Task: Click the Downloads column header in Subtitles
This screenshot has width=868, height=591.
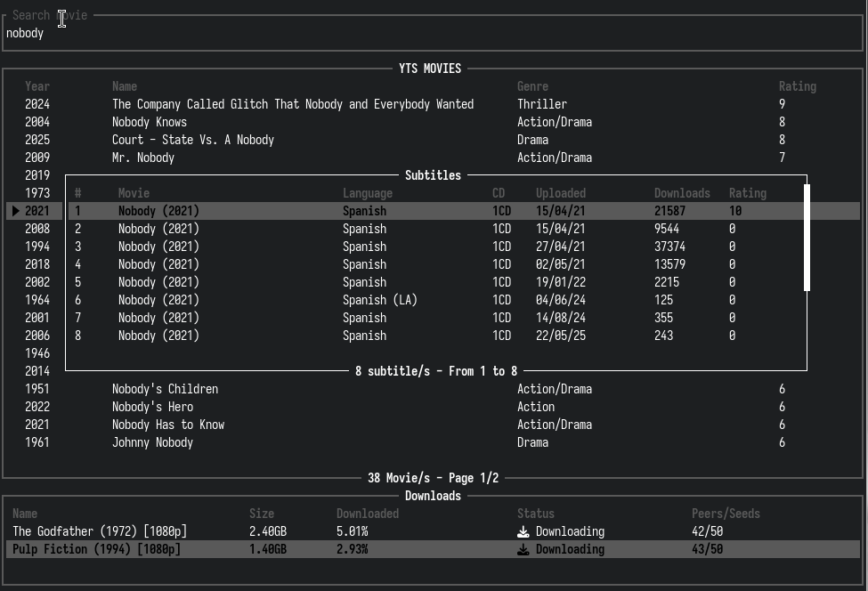Action: [682, 193]
